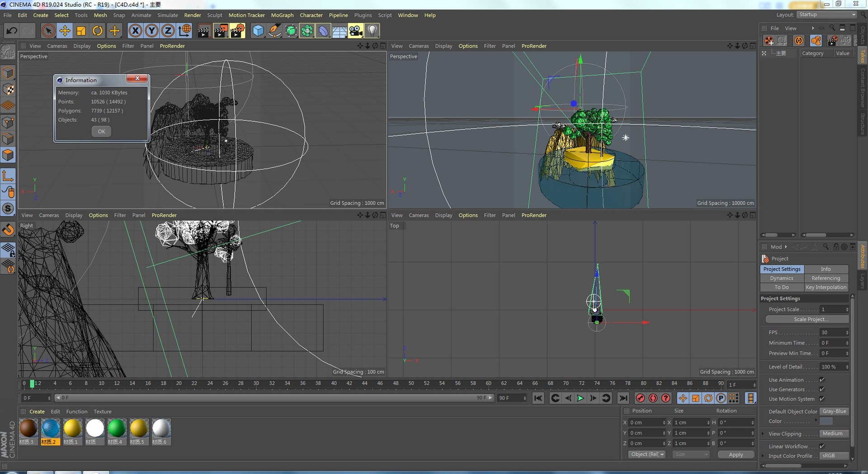Select the Spline Pen tool

tap(274, 31)
